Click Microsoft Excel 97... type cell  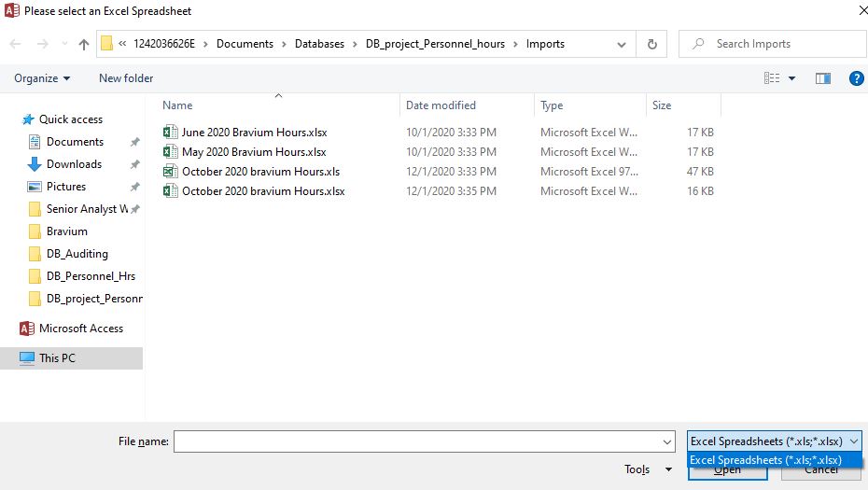[589, 172]
